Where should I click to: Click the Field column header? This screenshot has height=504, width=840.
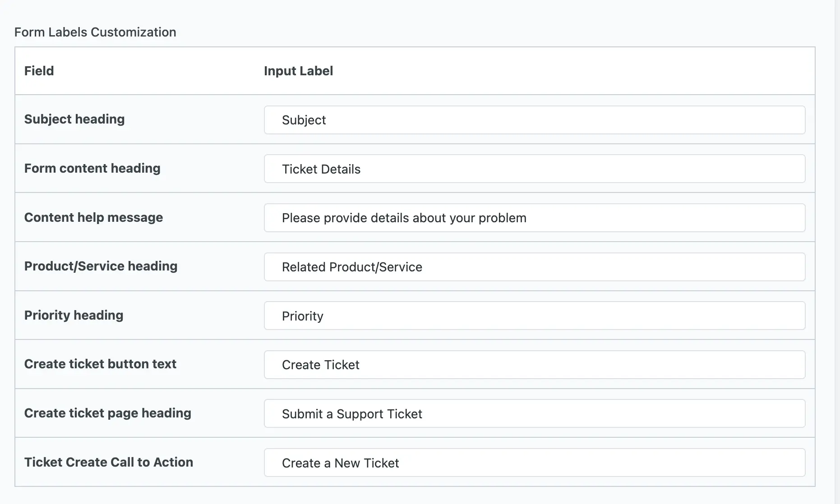point(39,71)
